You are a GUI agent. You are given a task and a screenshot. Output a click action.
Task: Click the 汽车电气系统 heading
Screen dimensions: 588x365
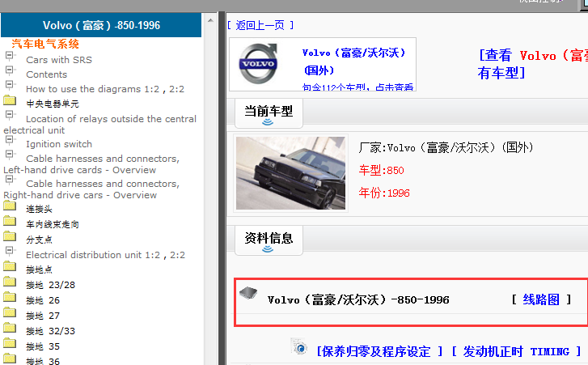(x=45, y=45)
